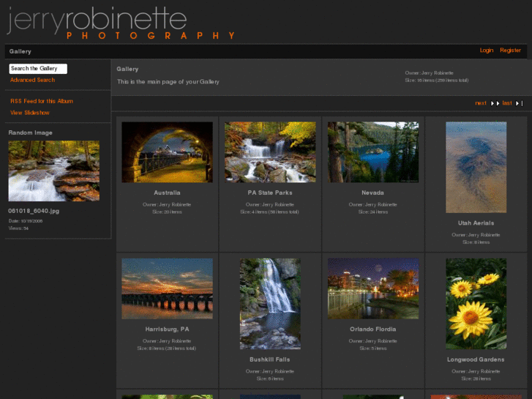Click the main page description text
This screenshot has height=399, width=532.
coord(168,82)
